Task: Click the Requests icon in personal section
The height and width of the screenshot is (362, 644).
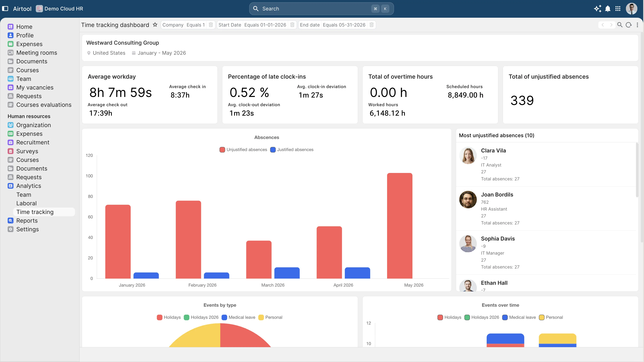Action: [10, 96]
